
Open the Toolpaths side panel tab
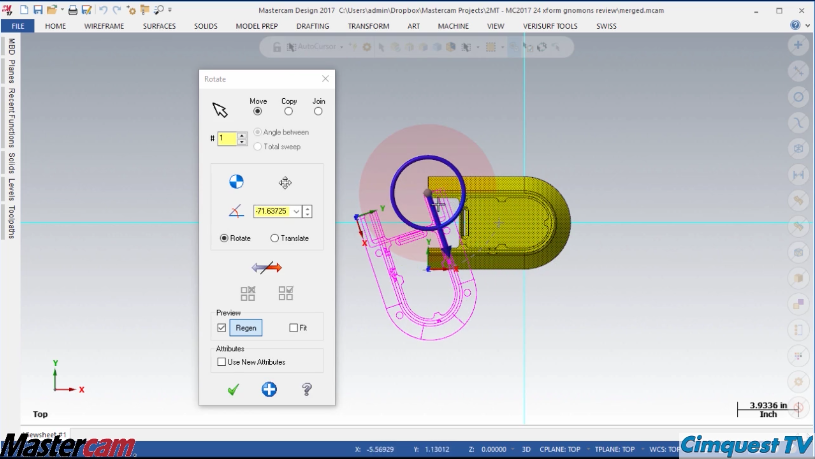(11, 222)
